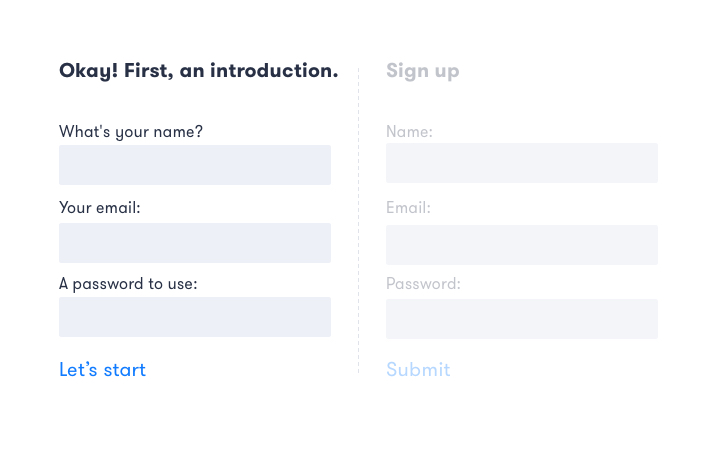Select the faded Password field on the right
The height and width of the screenshot is (450, 720).
(522, 319)
